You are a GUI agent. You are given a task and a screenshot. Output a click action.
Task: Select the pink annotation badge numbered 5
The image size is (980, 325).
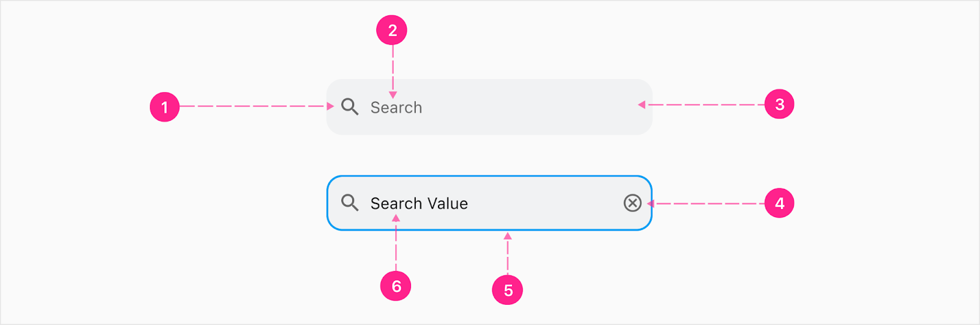tap(508, 290)
